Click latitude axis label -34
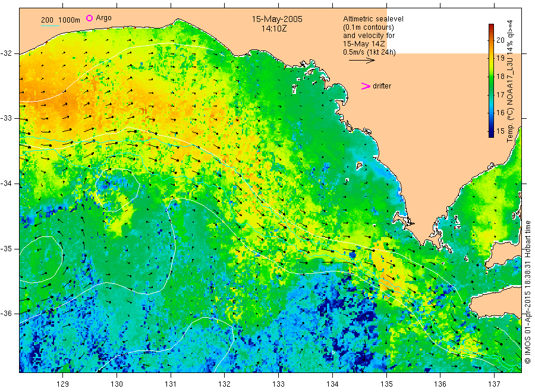 [6, 184]
